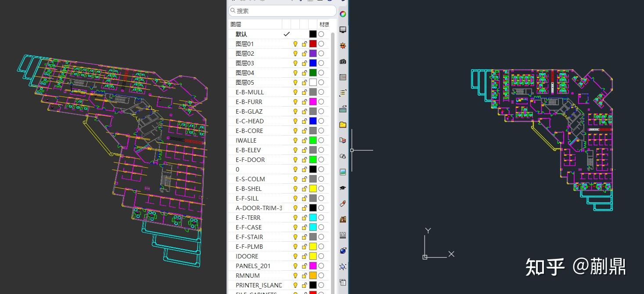Select the material circle for E-B-SHEL
The image size is (644, 294).
(x=321, y=188)
